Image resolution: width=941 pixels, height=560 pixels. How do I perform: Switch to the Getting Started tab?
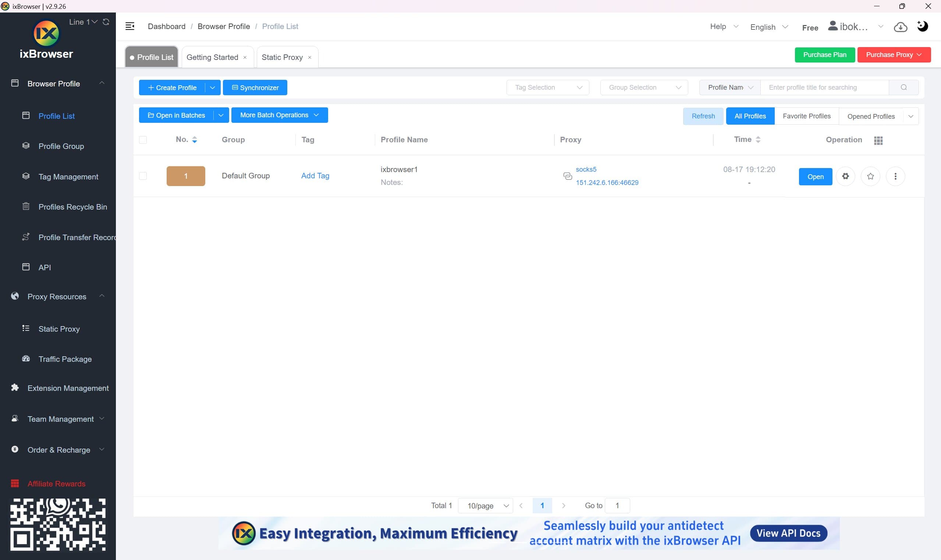tap(212, 57)
